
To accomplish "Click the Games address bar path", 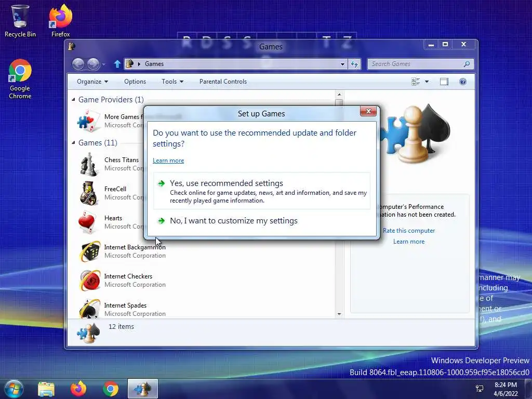I will 154,64.
